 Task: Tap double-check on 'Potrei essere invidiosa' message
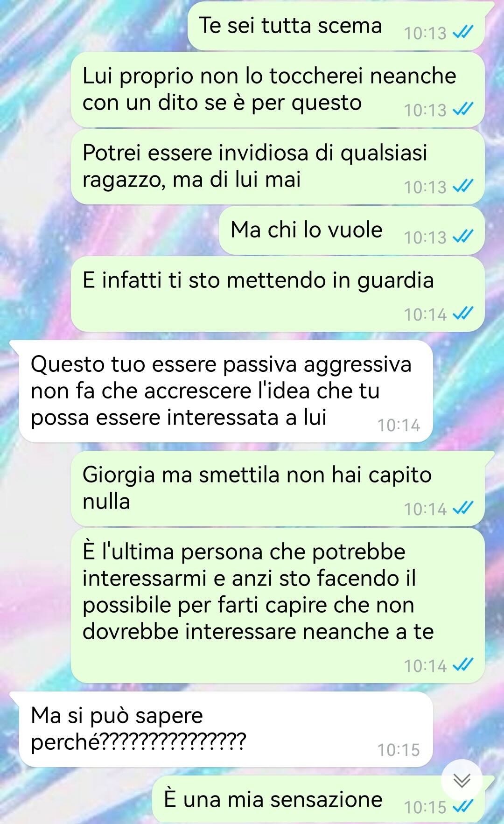[463, 186]
